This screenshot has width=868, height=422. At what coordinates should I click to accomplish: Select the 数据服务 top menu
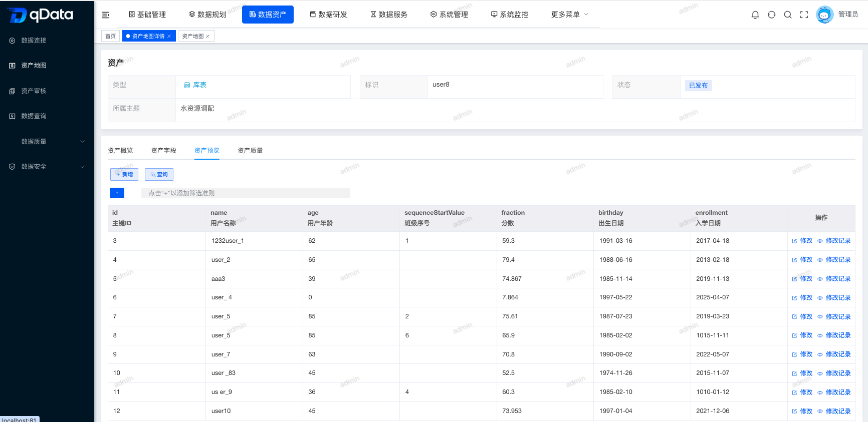[389, 15]
